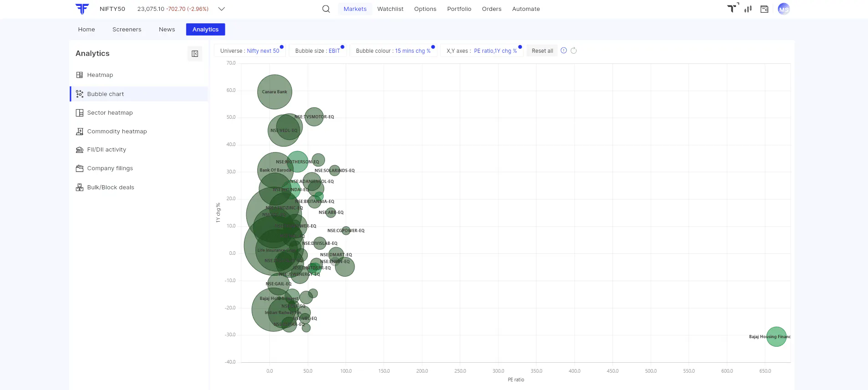Click the candlestick chart icon
Viewport: 868px width, 390px height.
tap(748, 9)
